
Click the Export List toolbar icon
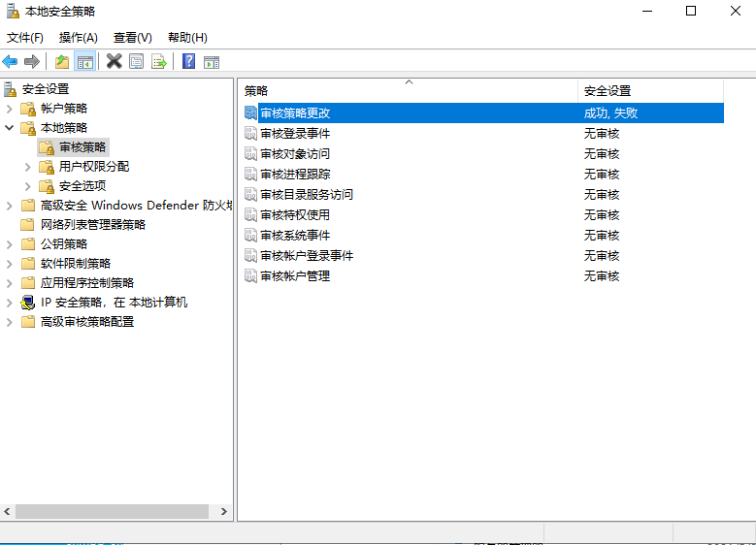tap(159, 61)
